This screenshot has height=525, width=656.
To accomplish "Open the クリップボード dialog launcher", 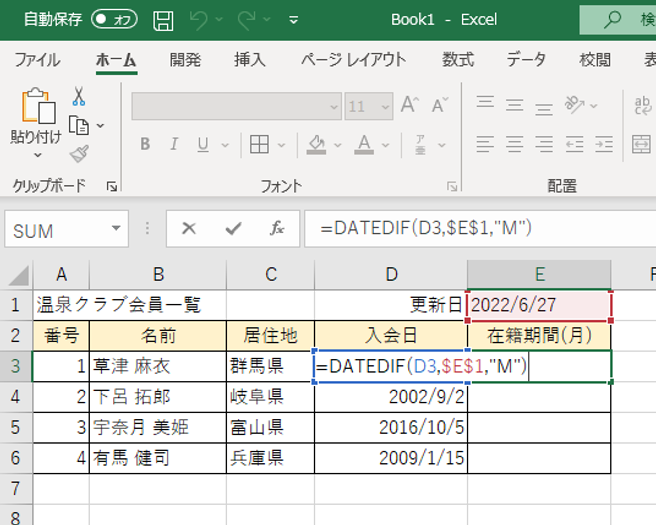I will click(x=112, y=186).
